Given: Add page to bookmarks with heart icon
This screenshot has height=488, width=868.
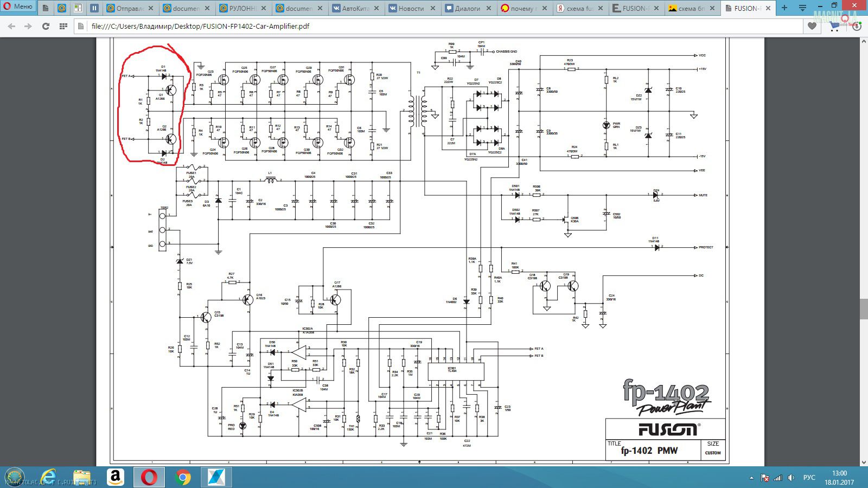Looking at the screenshot, I should (812, 26).
